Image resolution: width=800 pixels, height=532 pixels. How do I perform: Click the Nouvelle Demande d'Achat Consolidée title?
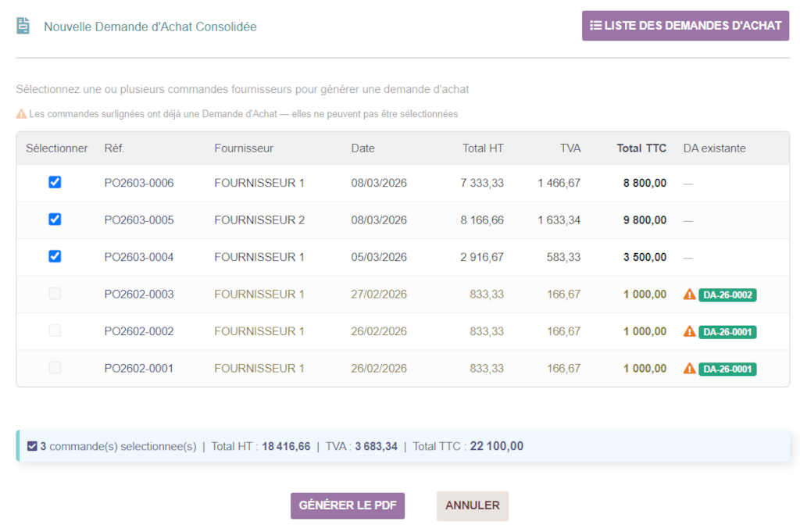coord(150,27)
